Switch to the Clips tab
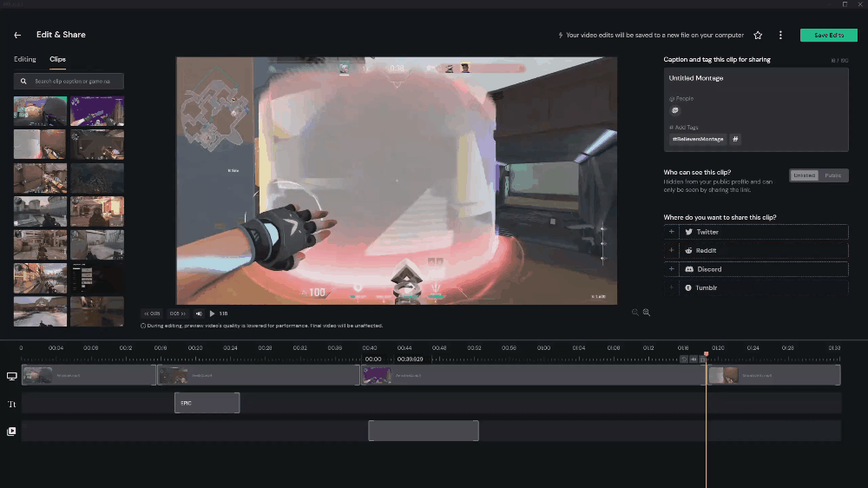 pos(57,59)
